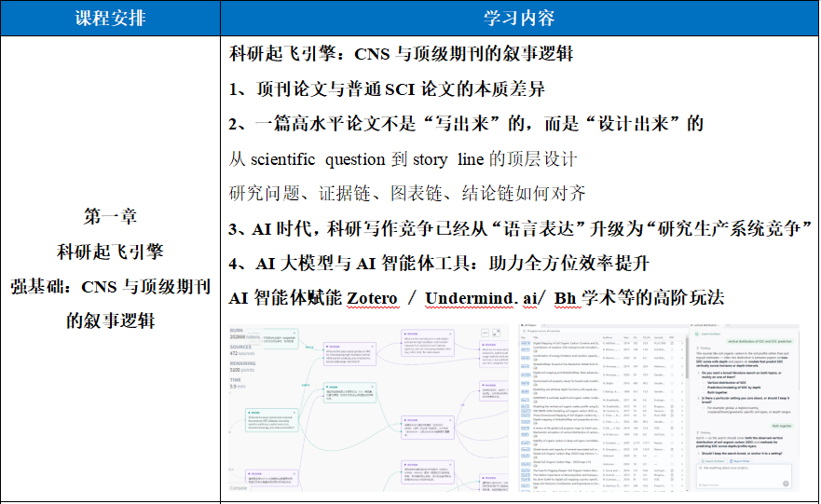Click the line 顶刊论文与普通SCI论文的本质差异
Image resolution: width=821 pixels, height=504 pixels.
tap(387, 89)
